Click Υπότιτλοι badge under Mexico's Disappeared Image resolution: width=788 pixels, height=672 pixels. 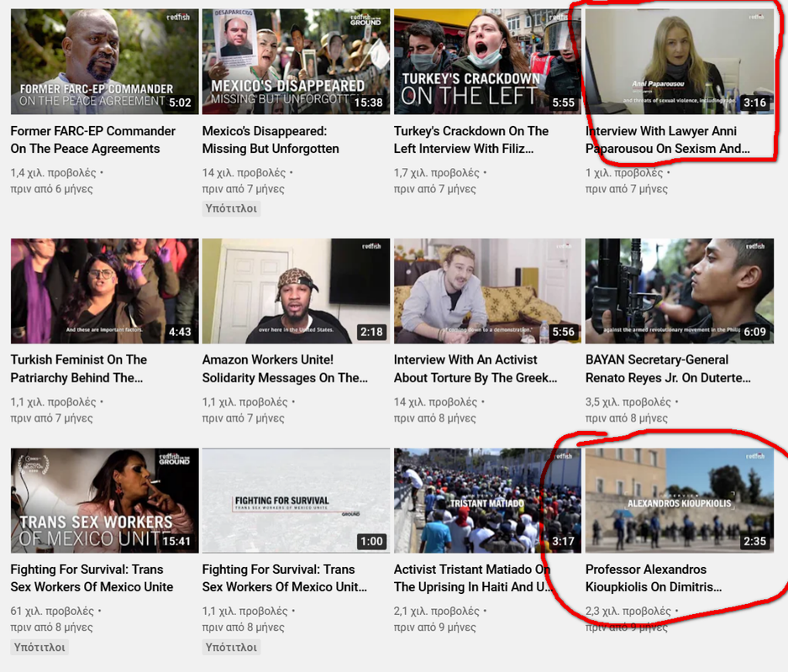[x=231, y=208]
